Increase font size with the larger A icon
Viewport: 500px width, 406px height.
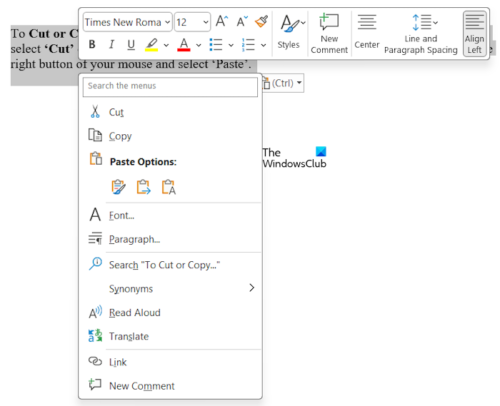(222, 22)
